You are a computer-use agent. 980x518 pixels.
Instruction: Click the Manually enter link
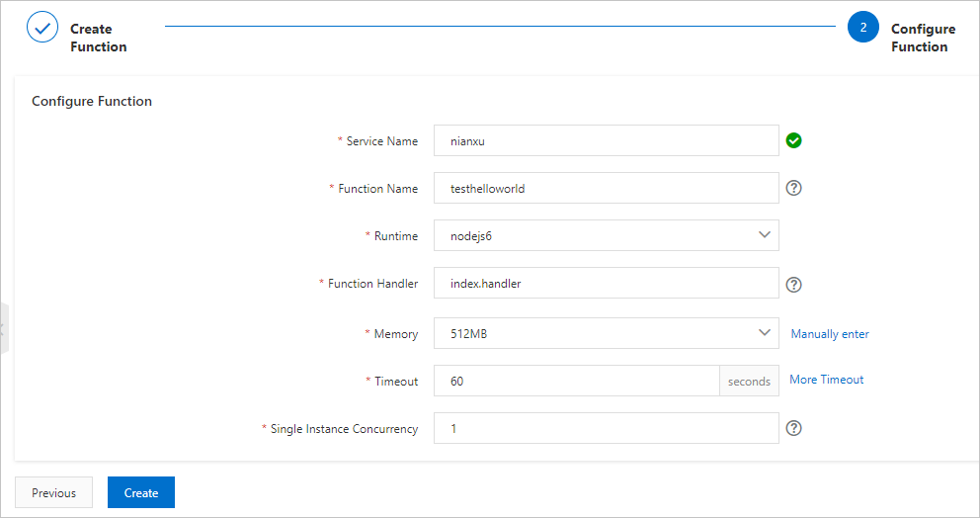coord(830,334)
